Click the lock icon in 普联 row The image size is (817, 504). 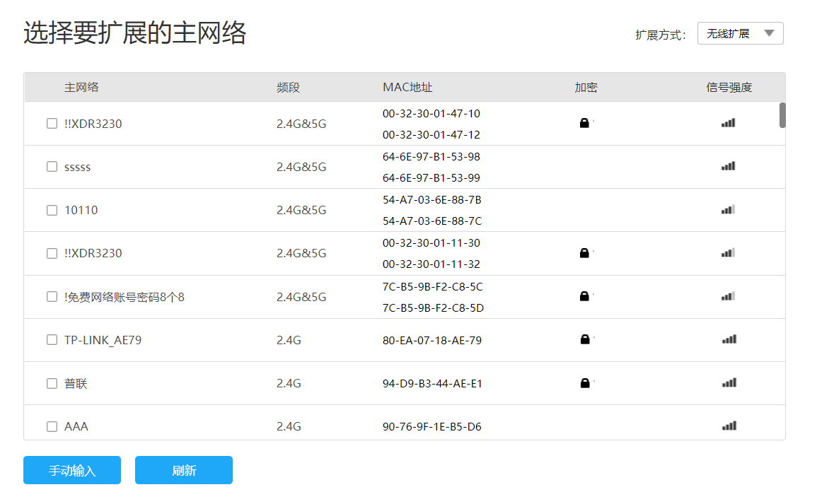[x=584, y=383]
